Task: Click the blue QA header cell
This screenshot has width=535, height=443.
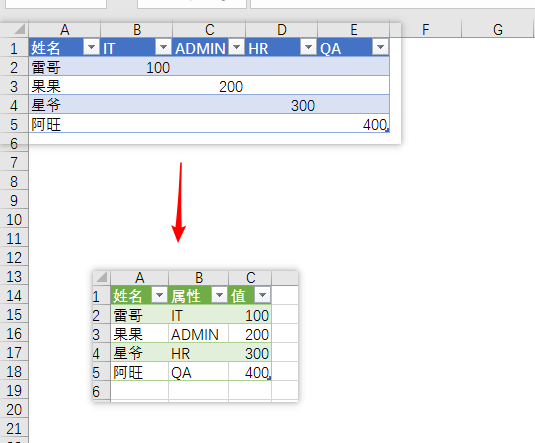Action: (353, 47)
